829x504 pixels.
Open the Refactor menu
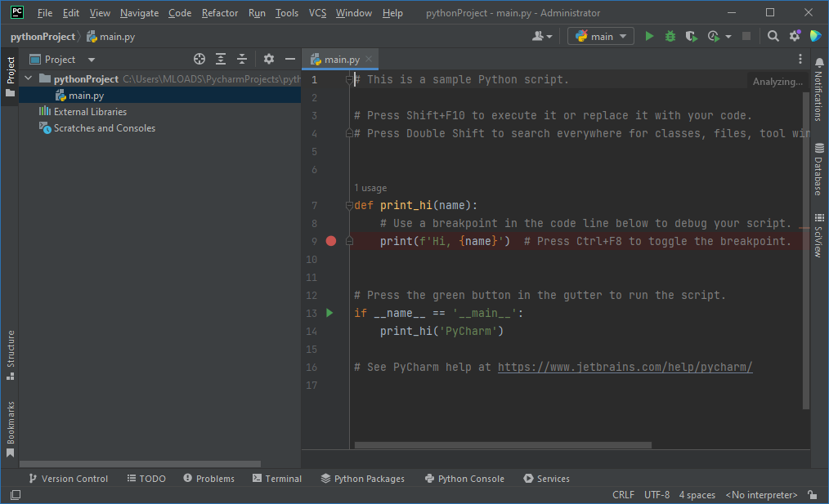[219, 13]
